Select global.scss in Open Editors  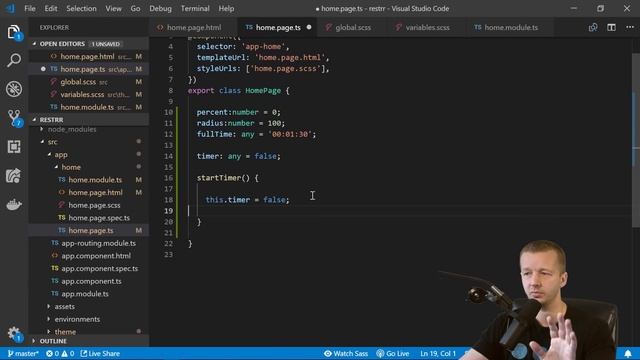pos(89,82)
